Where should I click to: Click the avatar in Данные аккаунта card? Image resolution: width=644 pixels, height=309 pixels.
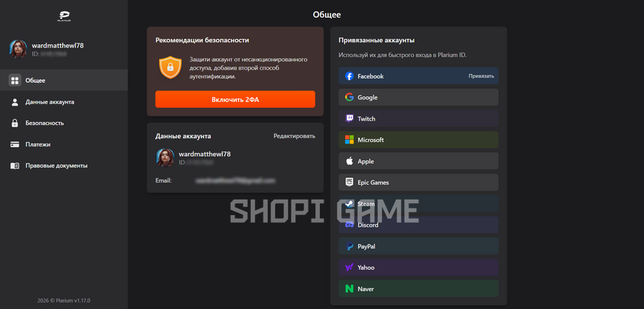point(165,157)
